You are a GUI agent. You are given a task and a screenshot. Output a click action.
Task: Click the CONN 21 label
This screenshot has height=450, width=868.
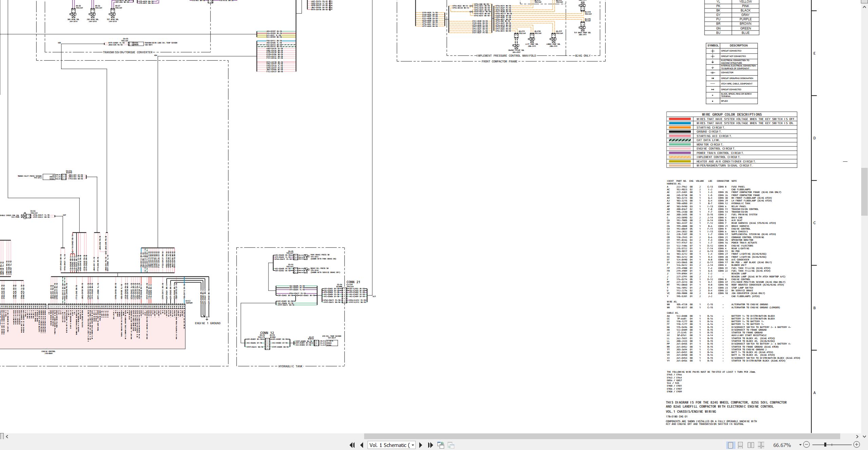click(353, 282)
